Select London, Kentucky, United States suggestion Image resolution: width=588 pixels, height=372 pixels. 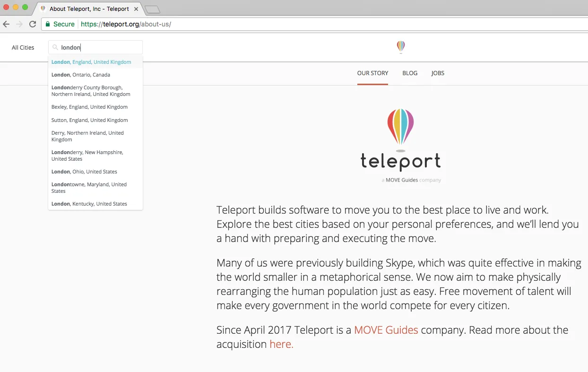point(95,204)
